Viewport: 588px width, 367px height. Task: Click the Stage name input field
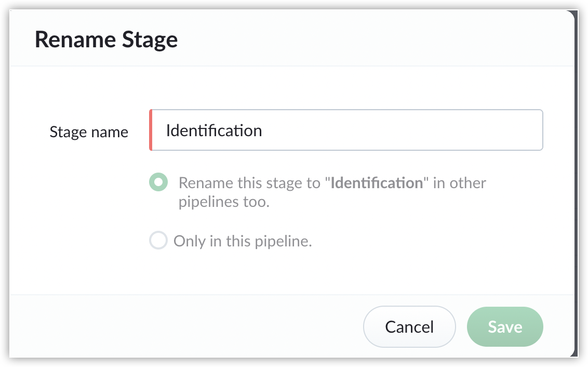[x=346, y=130]
